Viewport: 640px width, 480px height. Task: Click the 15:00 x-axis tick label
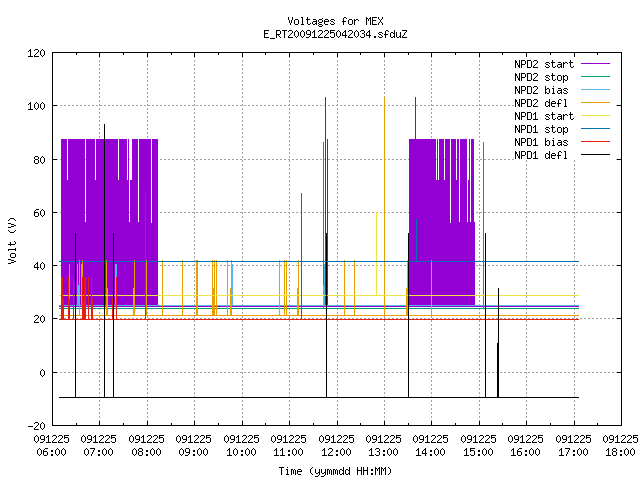point(478,452)
